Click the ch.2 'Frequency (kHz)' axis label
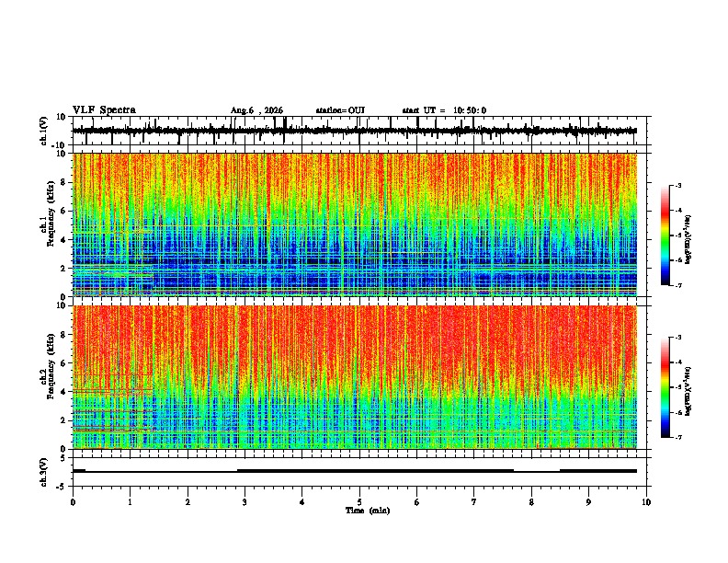This screenshot has width=728, height=563. point(51,366)
